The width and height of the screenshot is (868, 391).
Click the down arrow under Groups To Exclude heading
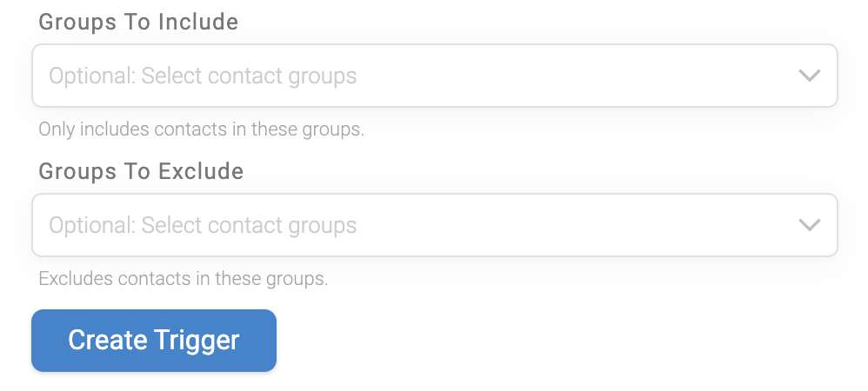[x=810, y=225]
